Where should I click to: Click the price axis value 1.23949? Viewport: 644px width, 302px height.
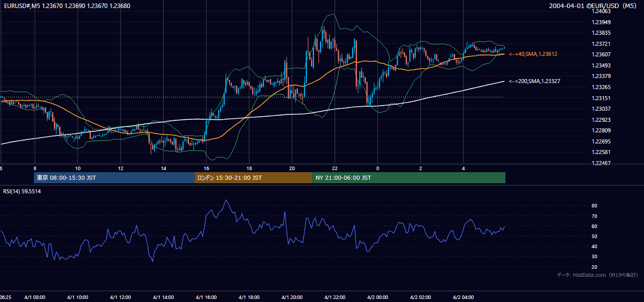pos(600,22)
